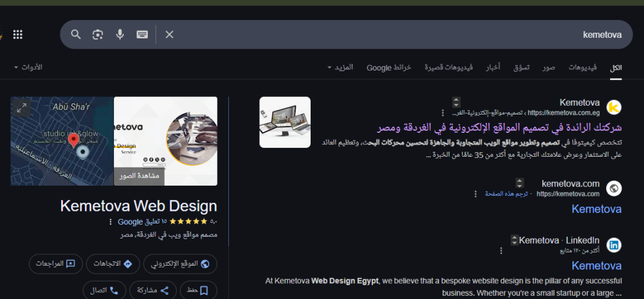644x299 pixels.
Task: Click ترجم هذه الصفحة link
Action: (x=506, y=194)
